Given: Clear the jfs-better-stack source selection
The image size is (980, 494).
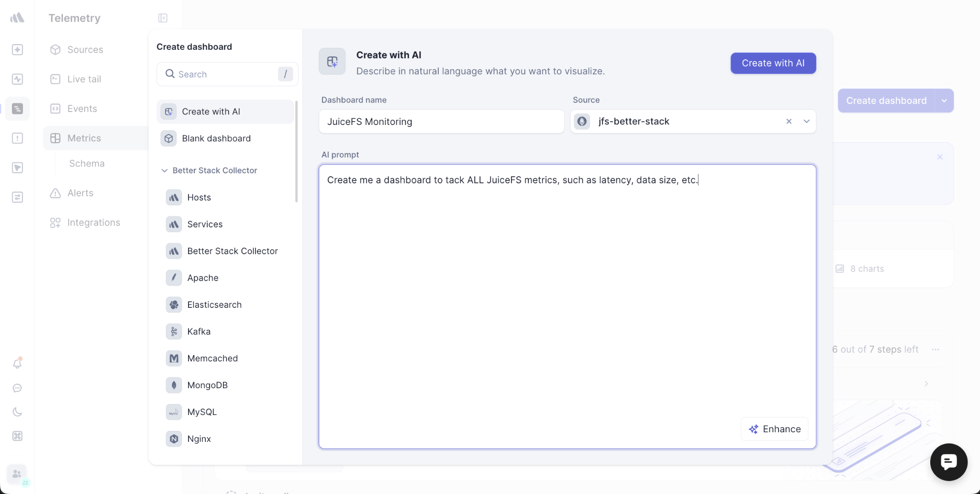Looking at the screenshot, I should click(x=789, y=122).
